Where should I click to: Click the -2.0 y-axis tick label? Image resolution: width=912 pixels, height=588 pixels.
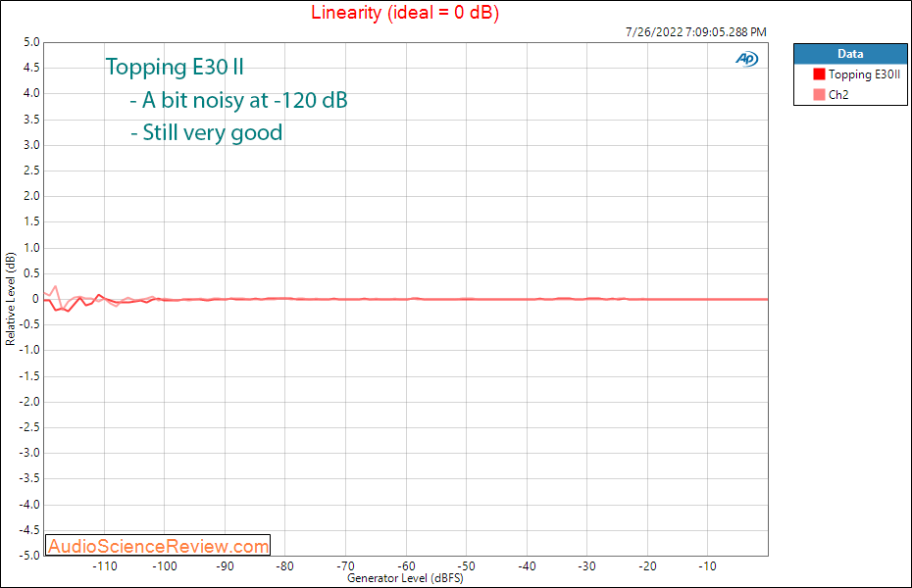[29, 402]
